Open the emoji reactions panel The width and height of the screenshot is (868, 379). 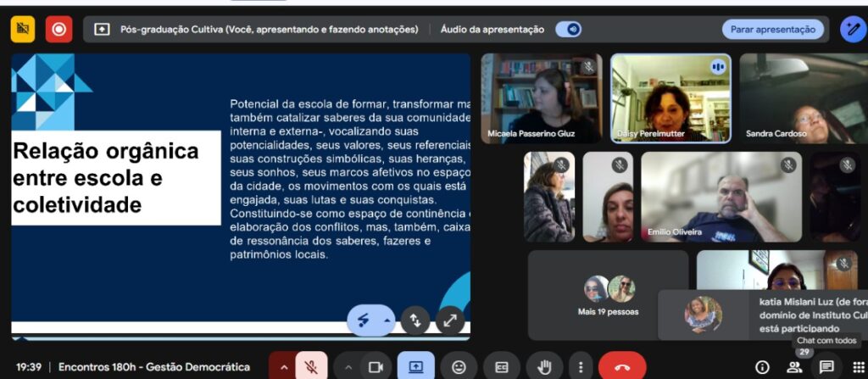point(459,366)
